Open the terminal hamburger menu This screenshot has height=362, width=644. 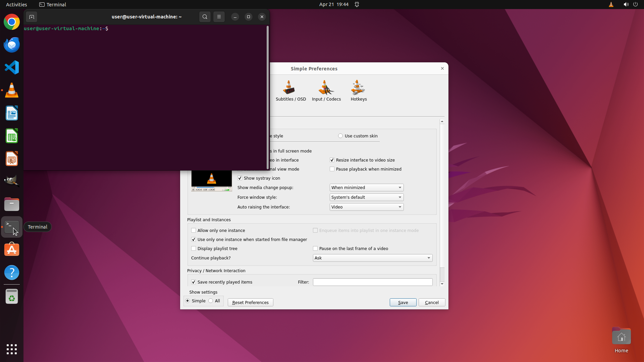coord(219,17)
